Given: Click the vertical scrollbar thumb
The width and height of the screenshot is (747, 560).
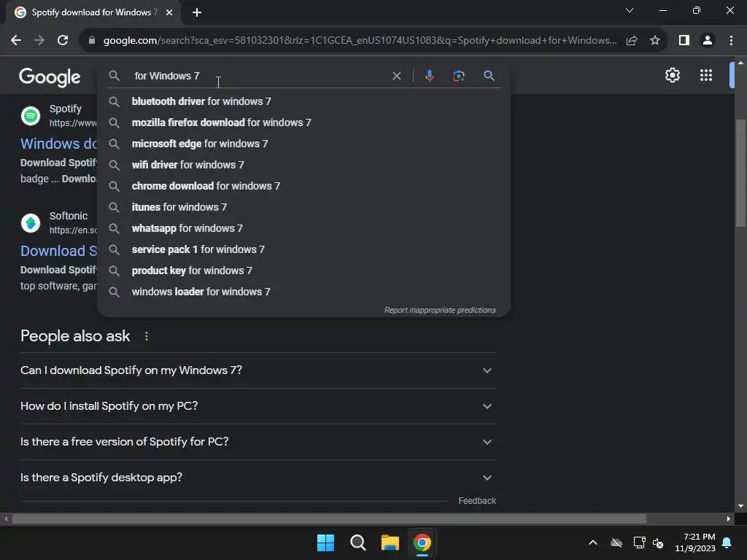Looking at the screenshot, I should pyautogui.click(x=740, y=174).
